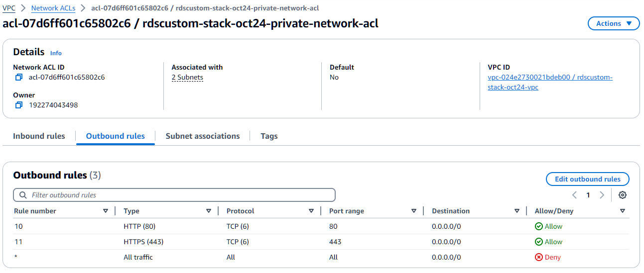
Task: Sort by Rule number column arrow
Action: tap(106, 211)
